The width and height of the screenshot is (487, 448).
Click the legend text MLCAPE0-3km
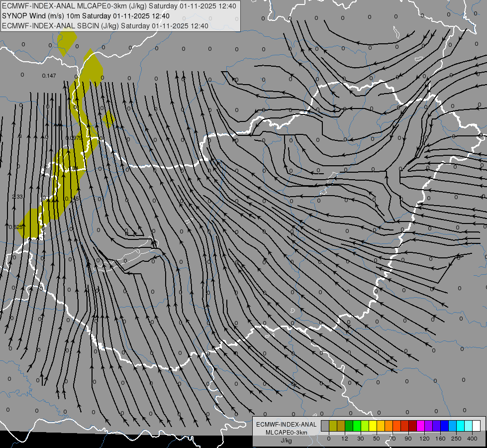(x=286, y=433)
